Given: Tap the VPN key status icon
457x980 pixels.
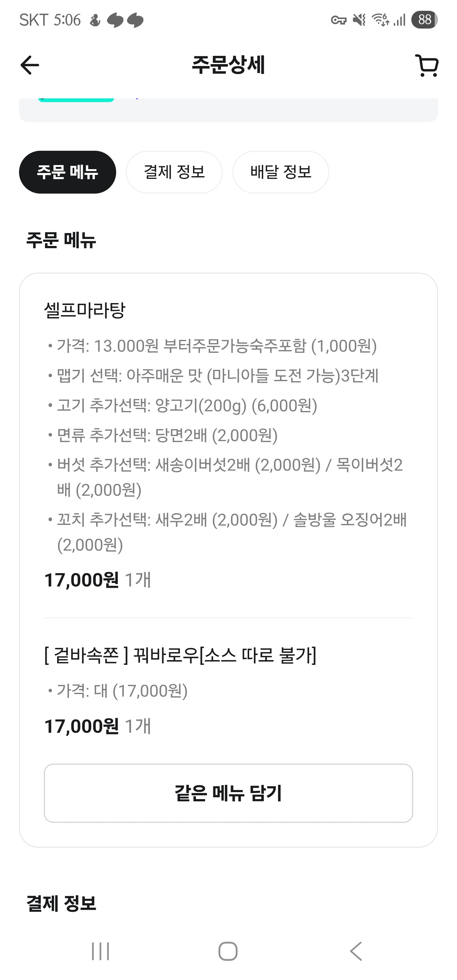Looking at the screenshot, I should coord(338,20).
